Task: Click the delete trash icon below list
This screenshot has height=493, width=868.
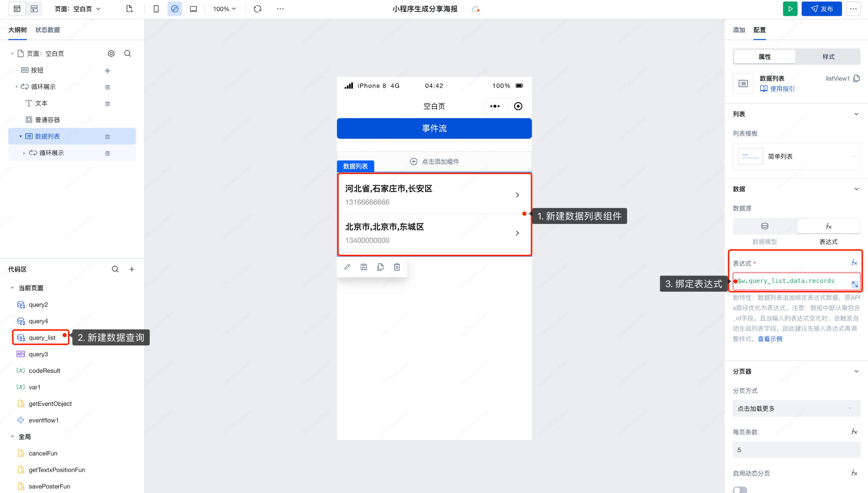Action: (x=397, y=267)
